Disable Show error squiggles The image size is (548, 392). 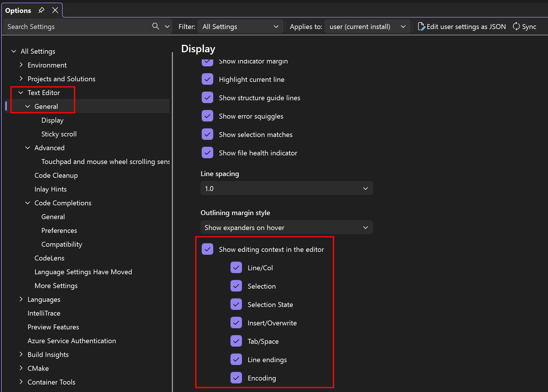click(x=207, y=116)
